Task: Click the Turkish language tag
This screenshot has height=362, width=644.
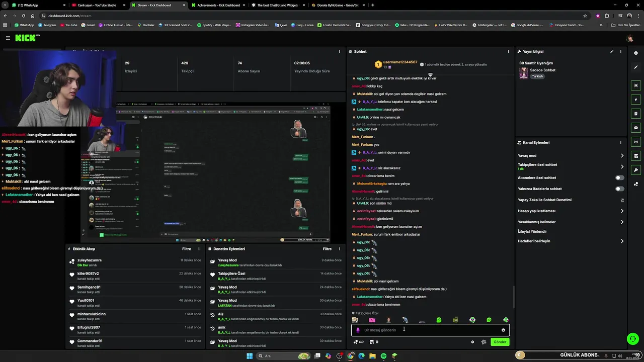Action: click(537, 76)
